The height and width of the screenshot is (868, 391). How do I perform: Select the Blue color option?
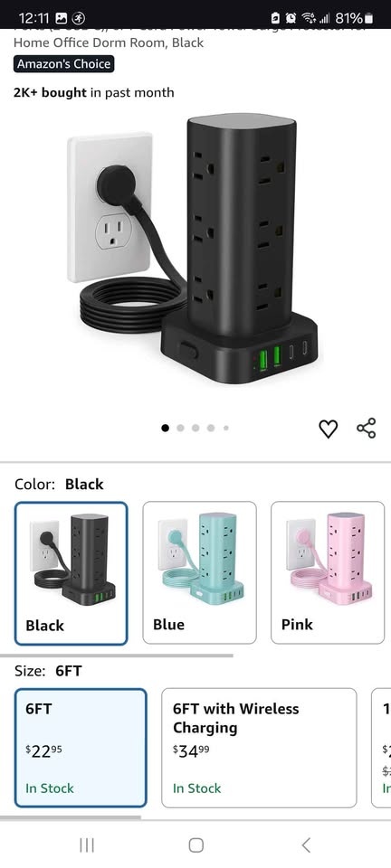(199, 572)
